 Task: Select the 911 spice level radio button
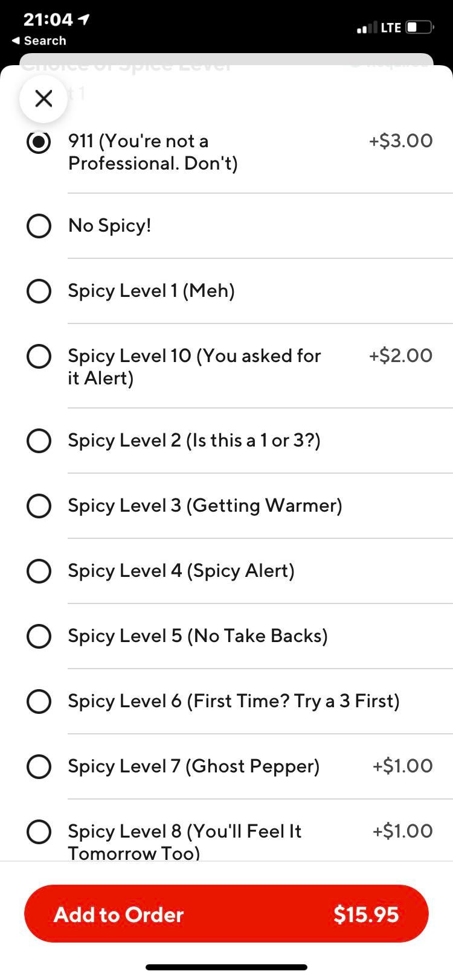(x=39, y=142)
